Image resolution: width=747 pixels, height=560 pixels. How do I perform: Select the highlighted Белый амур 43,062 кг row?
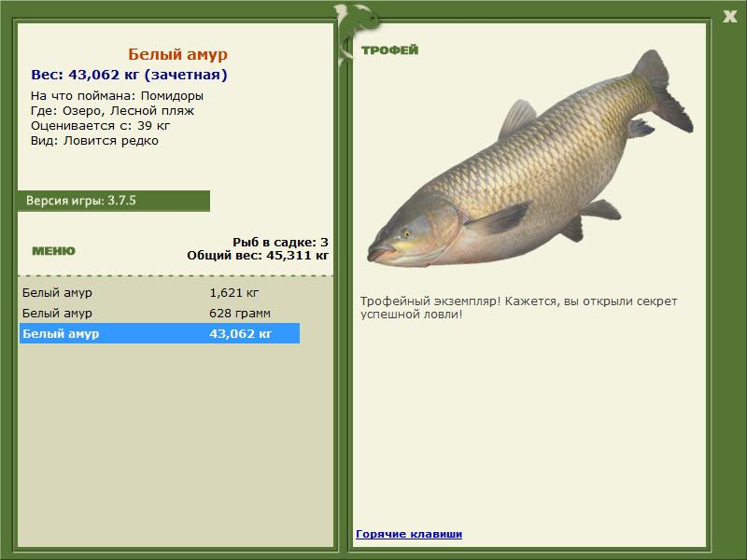coord(160,333)
